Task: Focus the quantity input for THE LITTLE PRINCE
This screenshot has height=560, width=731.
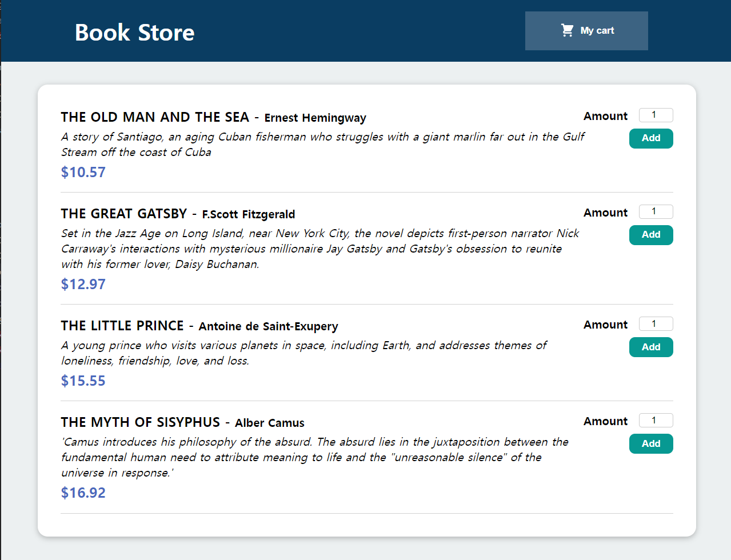Action: tap(656, 323)
